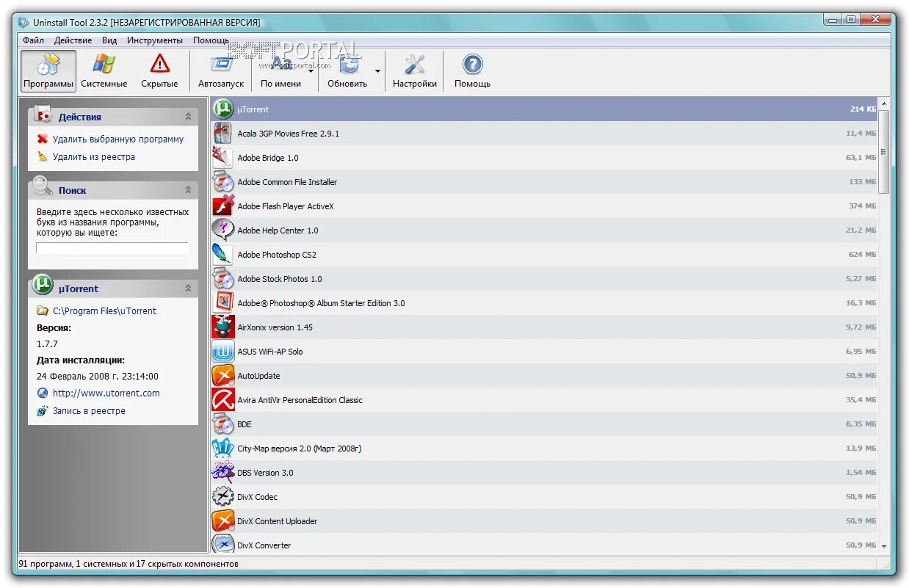Show Системные components list
The width and height of the screenshot is (909, 588).
(x=104, y=70)
